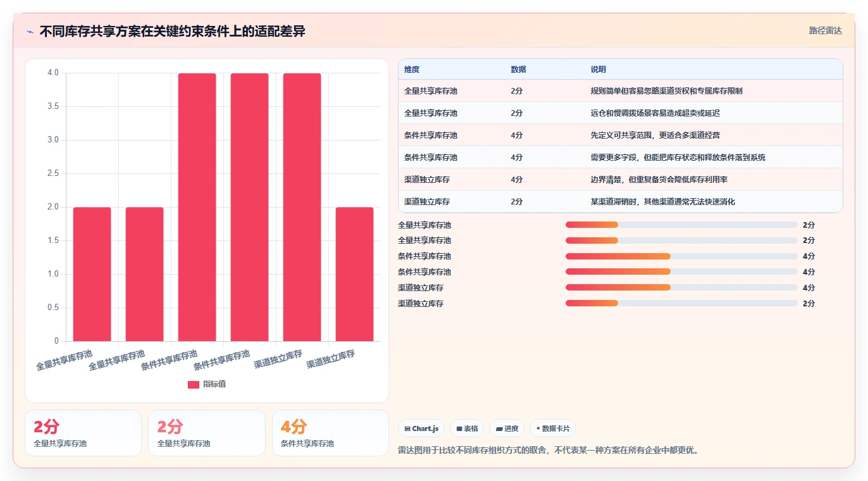Toggle the 指标值 legend swatch
The image size is (868, 481).
[194, 384]
